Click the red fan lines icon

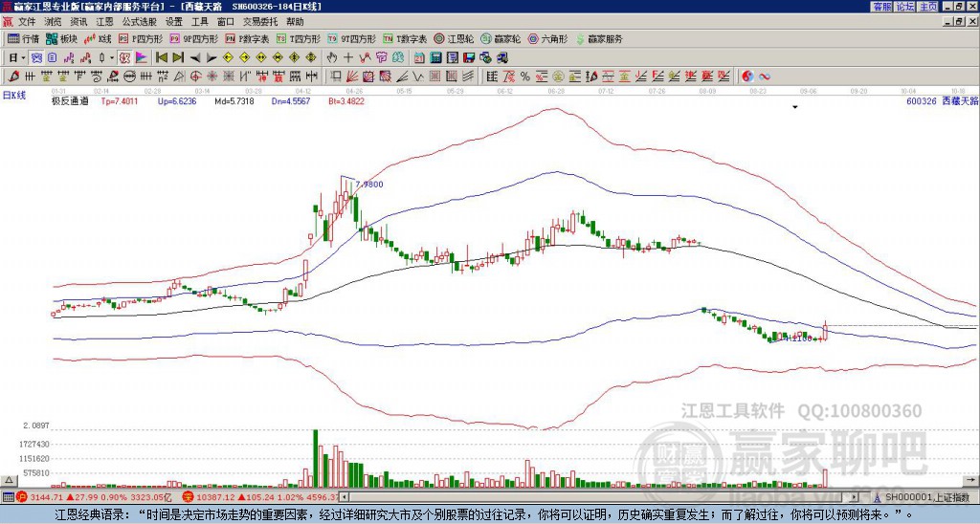[352, 76]
